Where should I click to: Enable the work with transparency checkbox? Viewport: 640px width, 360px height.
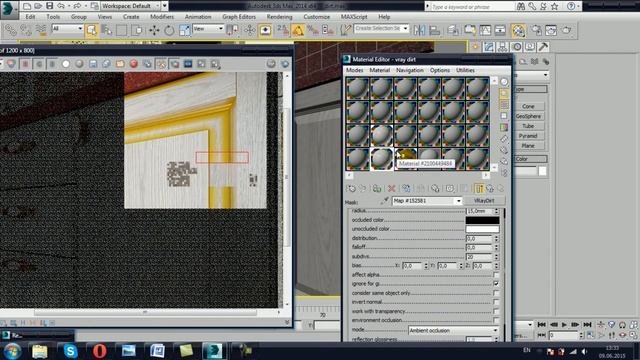tap(496, 311)
